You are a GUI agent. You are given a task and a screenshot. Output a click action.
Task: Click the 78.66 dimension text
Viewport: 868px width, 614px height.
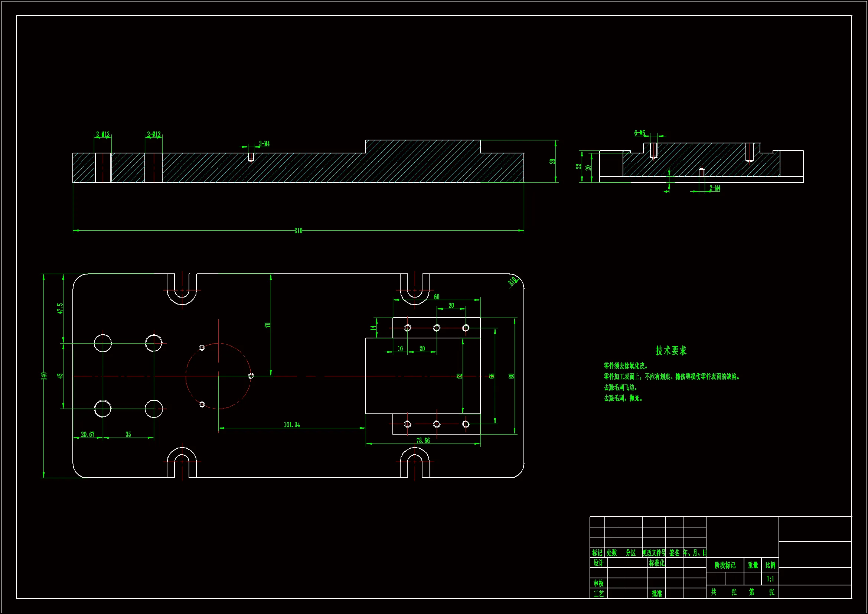coord(422,441)
